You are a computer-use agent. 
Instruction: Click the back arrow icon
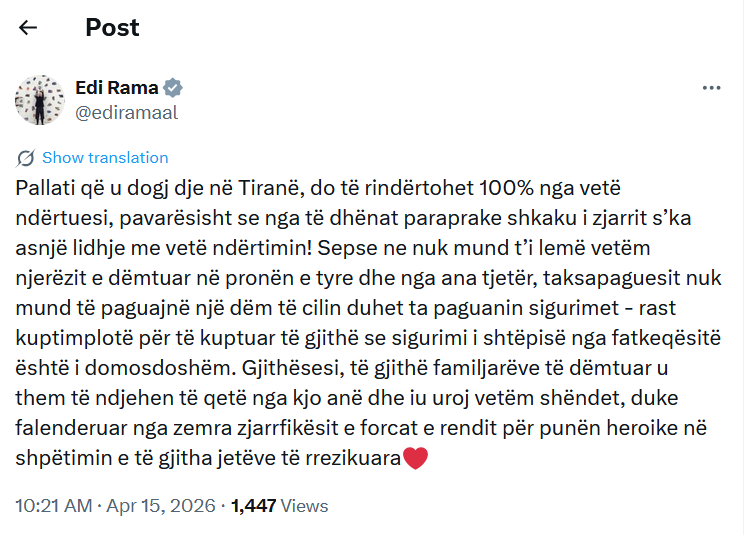point(28,28)
